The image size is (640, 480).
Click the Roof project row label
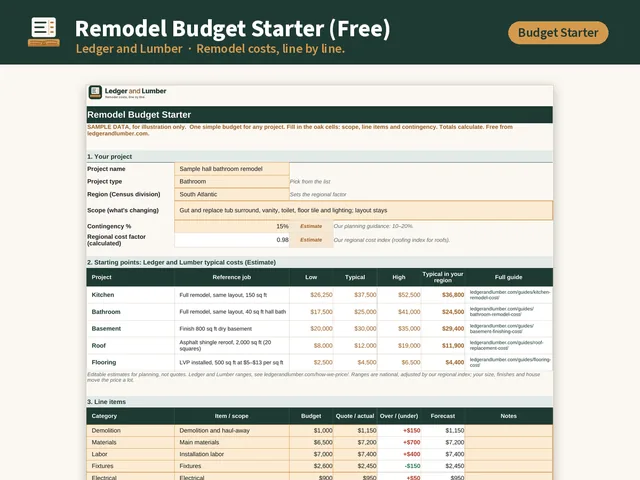coord(99,346)
